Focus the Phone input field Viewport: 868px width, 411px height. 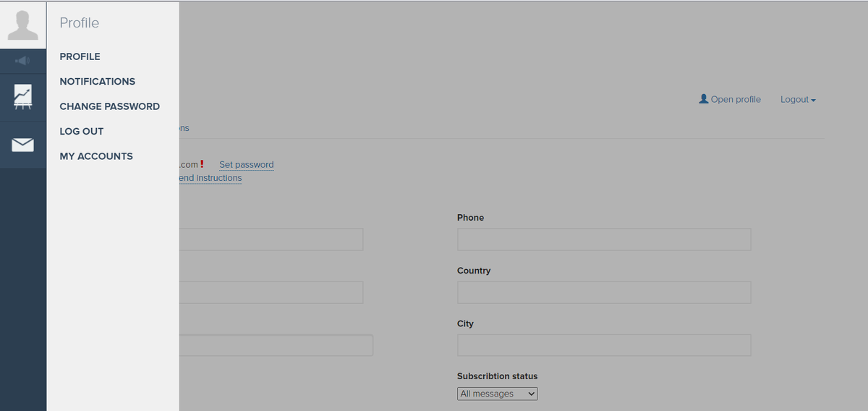click(604, 240)
